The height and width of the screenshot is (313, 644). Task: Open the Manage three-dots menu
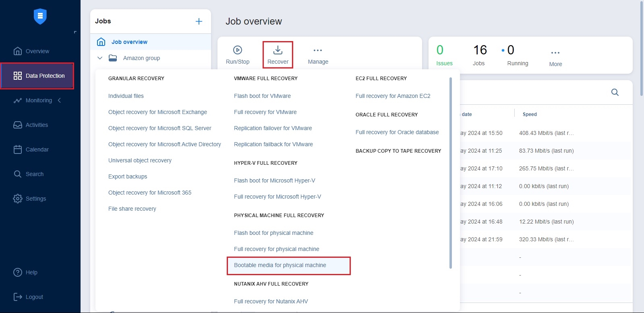click(x=318, y=50)
